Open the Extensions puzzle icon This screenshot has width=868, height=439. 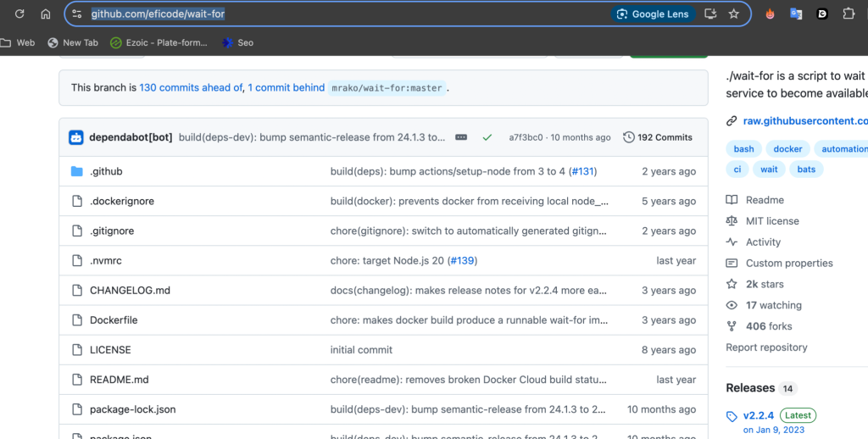(849, 14)
